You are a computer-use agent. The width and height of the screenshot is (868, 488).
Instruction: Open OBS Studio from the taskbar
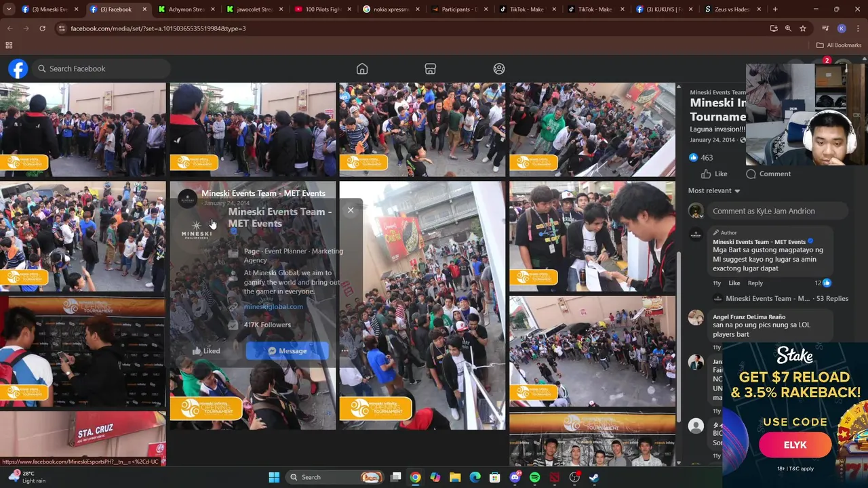pyautogui.click(x=574, y=477)
